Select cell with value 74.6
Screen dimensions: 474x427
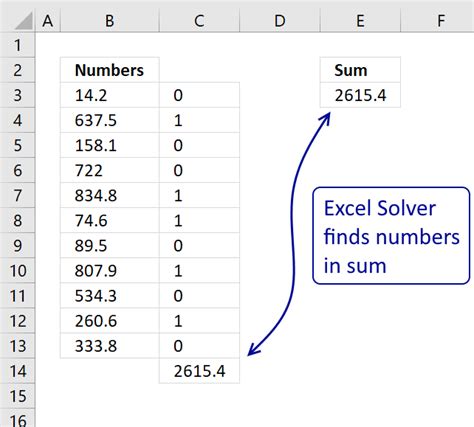coord(110,220)
